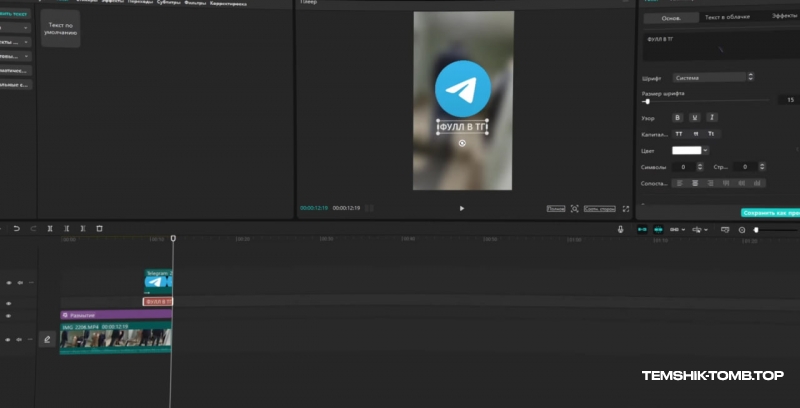Click the zoom-out timeline circle icon
The height and width of the screenshot is (408, 800).
tap(742, 230)
